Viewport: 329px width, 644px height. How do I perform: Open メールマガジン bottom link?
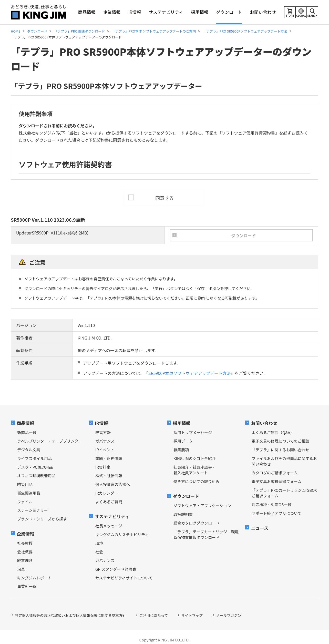pos(229,615)
